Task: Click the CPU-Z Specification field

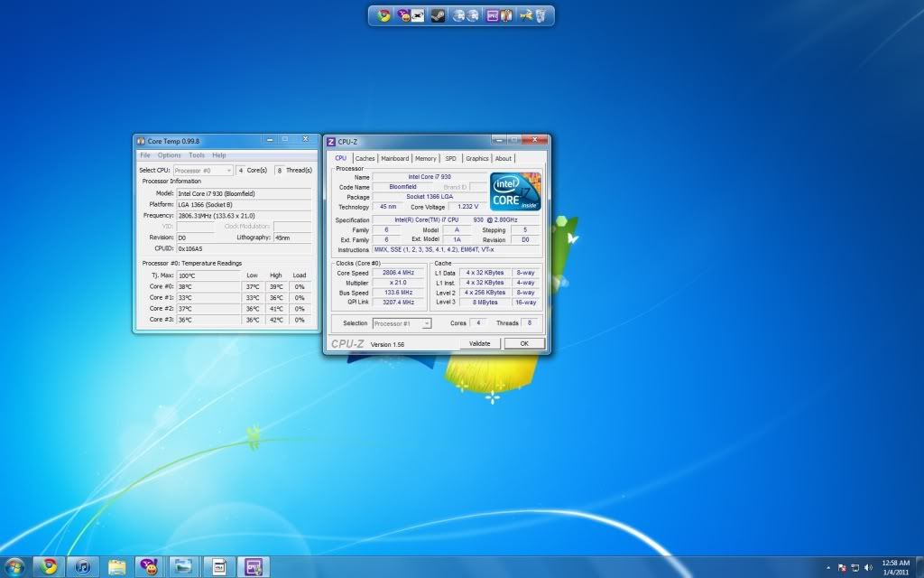Action: pos(456,220)
